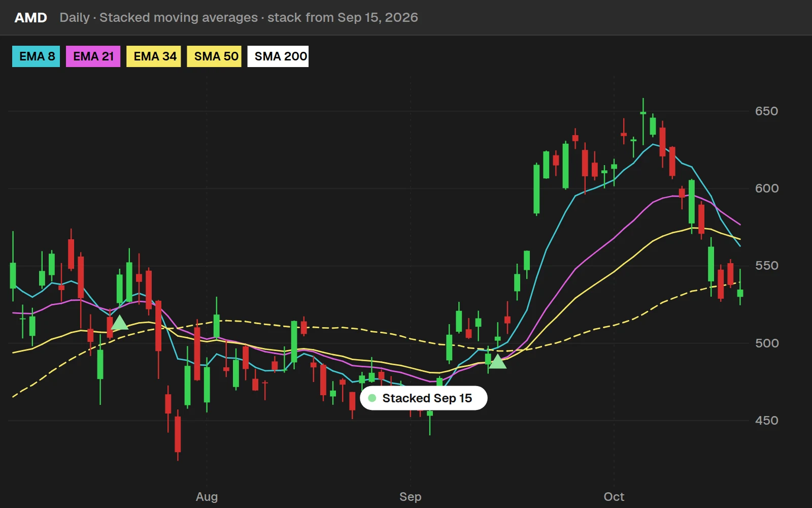Viewport: 812px width, 508px height.
Task: Click the stacked moving averages subtitle
Action: (239, 18)
